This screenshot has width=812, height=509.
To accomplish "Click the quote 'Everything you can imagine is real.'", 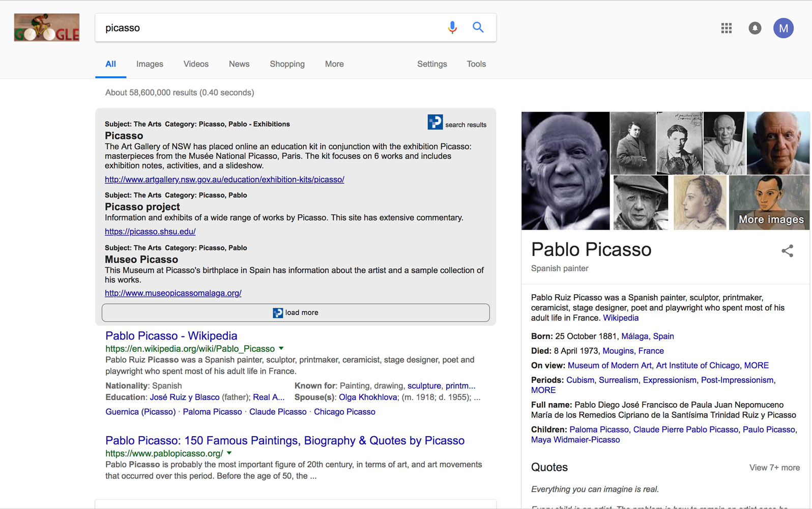I will point(595,489).
